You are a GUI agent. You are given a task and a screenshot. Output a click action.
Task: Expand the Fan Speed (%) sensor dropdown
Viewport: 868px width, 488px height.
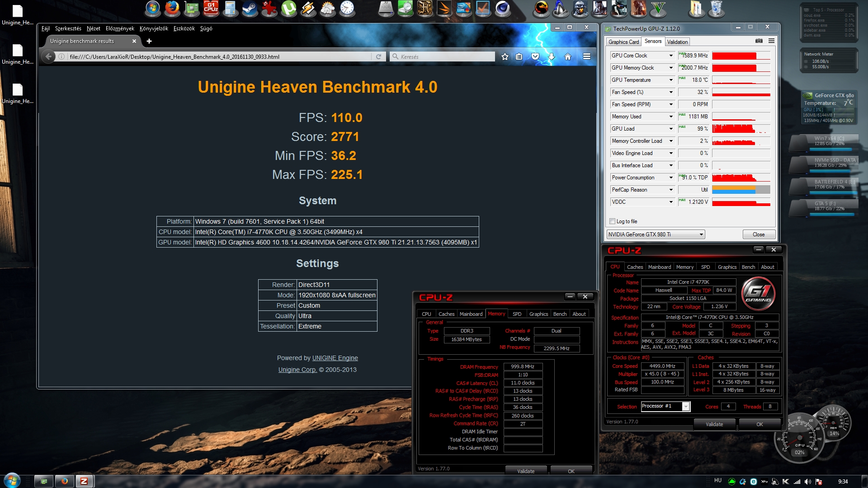tap(671, 92)
